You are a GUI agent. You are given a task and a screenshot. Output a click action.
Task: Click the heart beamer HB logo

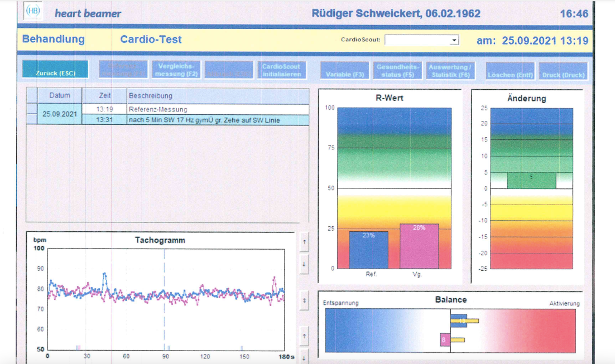coord(33,12)
